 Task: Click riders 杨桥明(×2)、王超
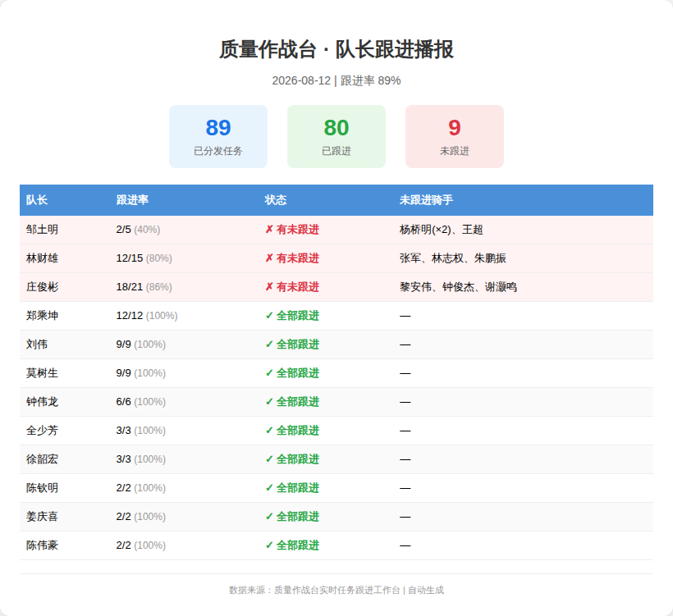[442, 230]
